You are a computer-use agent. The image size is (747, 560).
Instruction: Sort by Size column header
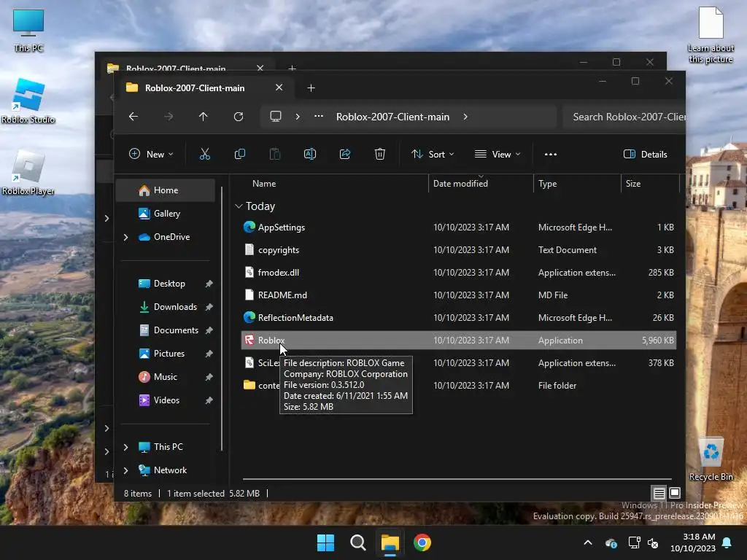(x=650, y=183)
